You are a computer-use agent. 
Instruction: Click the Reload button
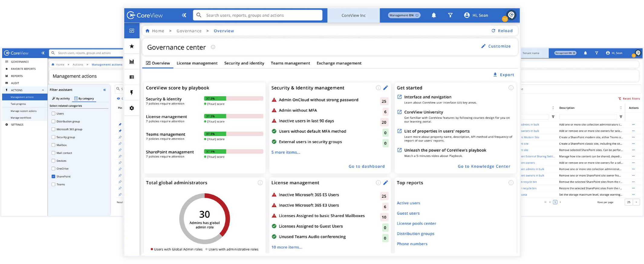[x=502, y=31]
